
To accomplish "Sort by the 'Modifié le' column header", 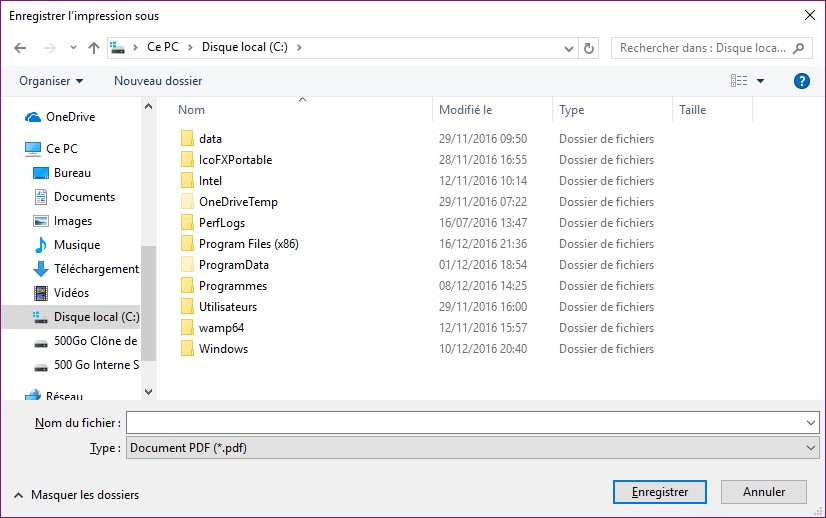I will 466,110.
